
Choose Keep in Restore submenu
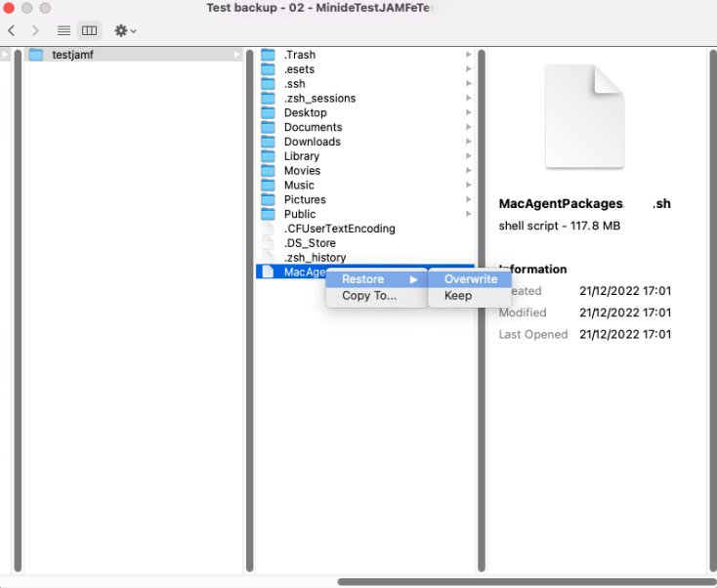click(470, 296)
